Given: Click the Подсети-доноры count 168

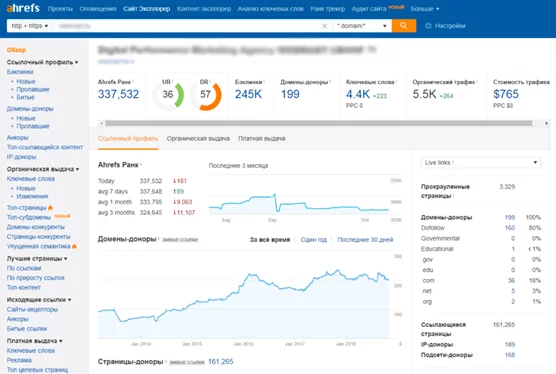Looking at the screenshot, I should [x=510, y=355].
